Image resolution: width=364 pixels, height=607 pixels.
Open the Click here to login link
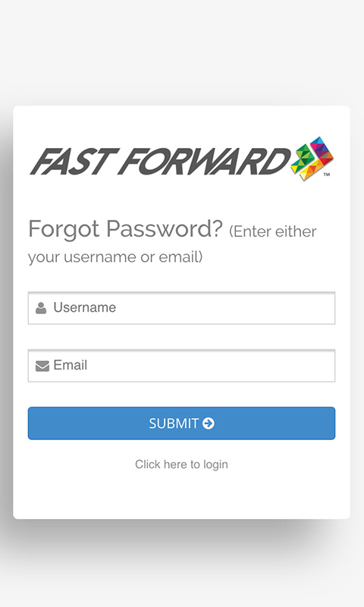tap(181, 464)
